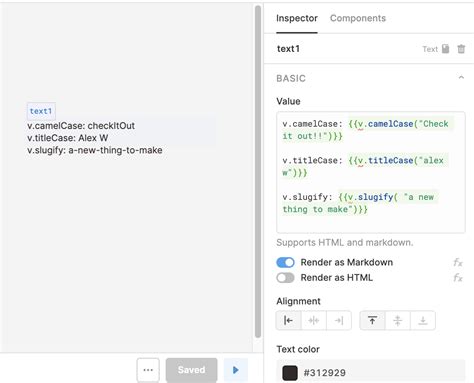
Task: Open the text color black swatch
Action: pos(290,373)
